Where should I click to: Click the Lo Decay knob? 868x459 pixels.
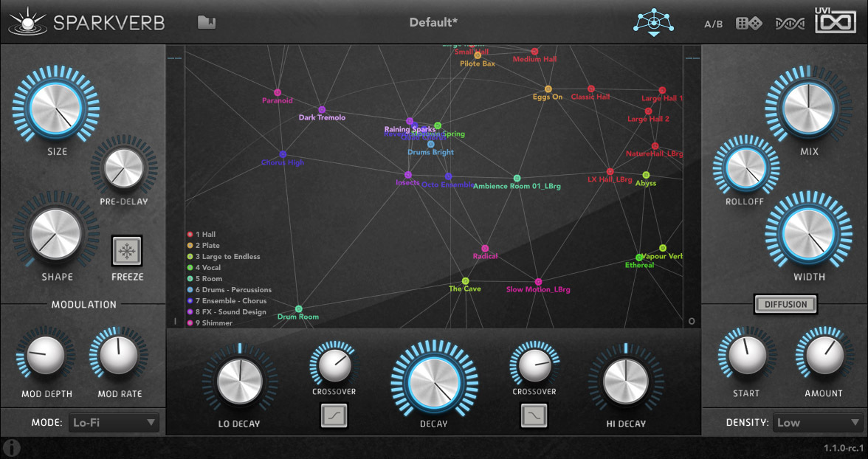240,381
